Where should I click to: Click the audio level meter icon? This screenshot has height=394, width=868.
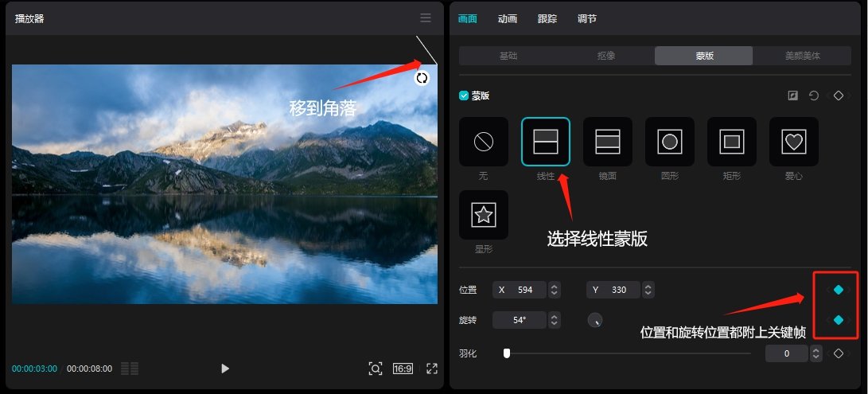(x=130, y=369)
